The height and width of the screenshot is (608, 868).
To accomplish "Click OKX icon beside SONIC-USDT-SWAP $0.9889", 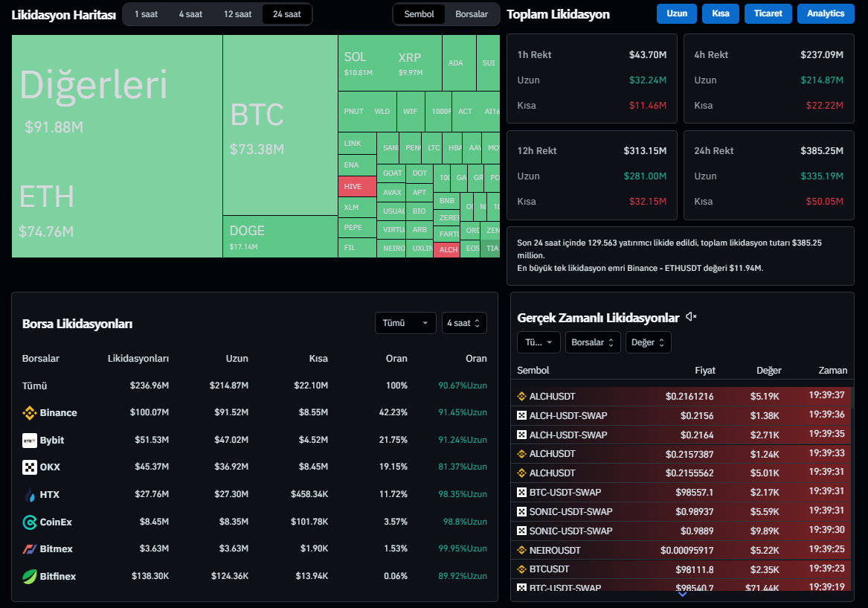I will [521, 531].
